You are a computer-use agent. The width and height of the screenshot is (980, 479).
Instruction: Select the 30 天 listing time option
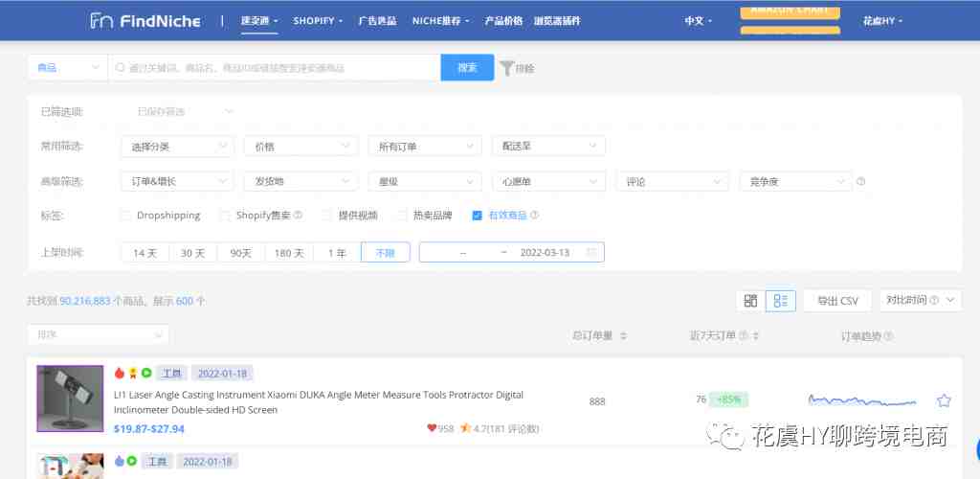(x=193, y=253)
